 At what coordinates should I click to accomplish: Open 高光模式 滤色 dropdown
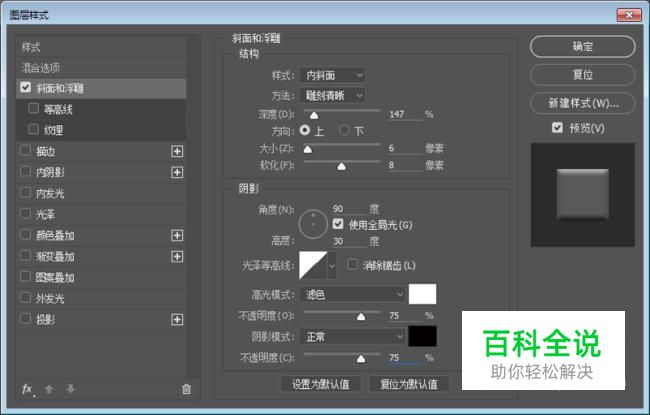[353, 294]
